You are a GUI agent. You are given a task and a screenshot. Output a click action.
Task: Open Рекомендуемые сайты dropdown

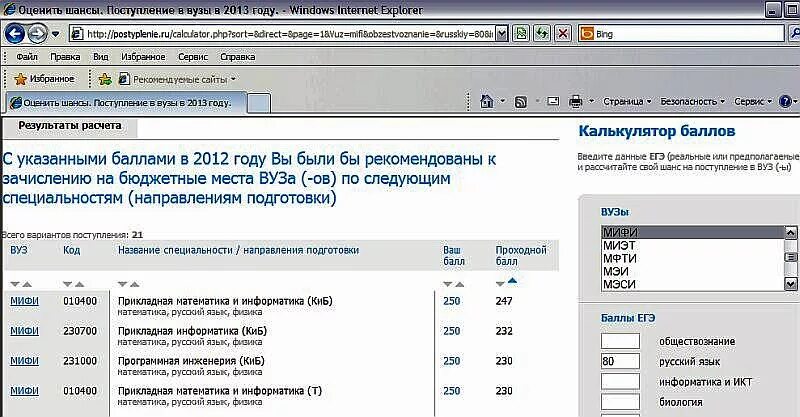click(x=177, y=79)
